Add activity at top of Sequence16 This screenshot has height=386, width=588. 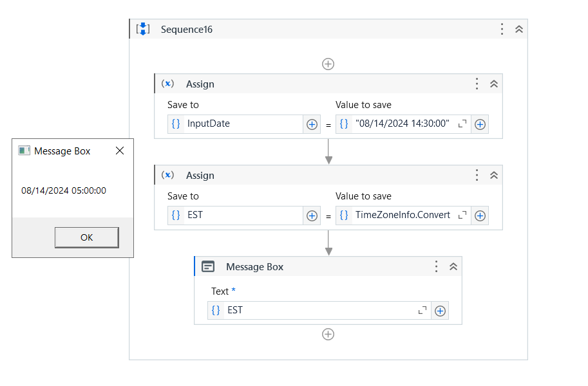[328, 64]
